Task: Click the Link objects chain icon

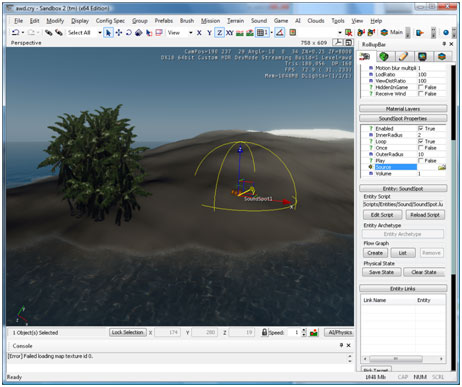Action: (49, 33)
